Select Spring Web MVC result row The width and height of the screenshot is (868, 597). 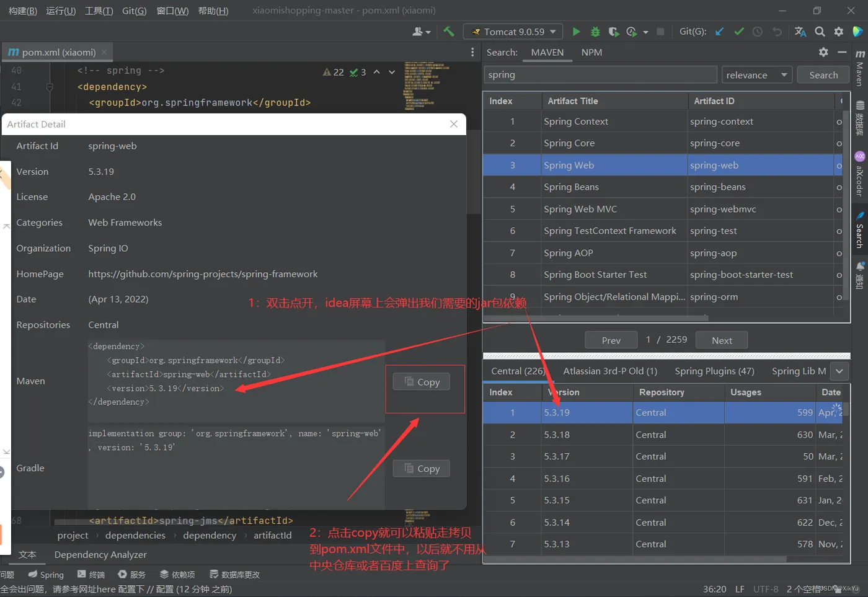click(x=663, y=209)
